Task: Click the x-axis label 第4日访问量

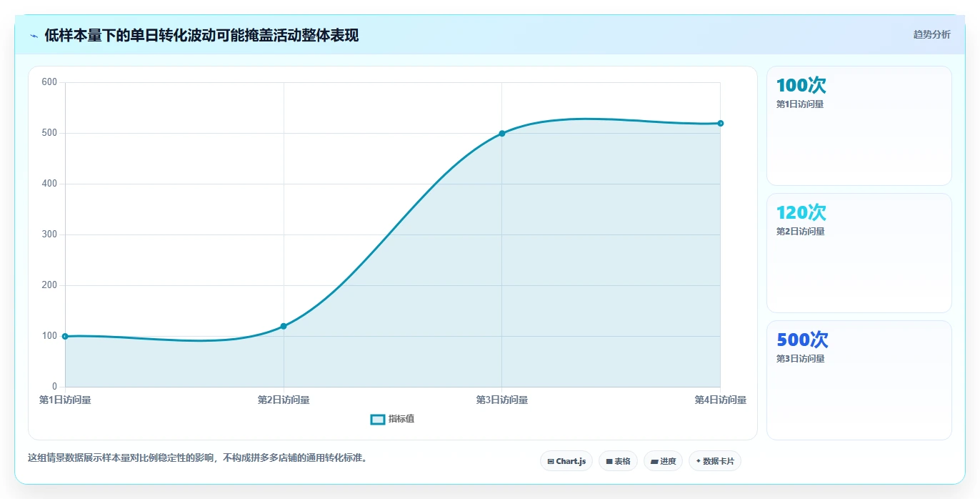Action: tap(720, 400)
